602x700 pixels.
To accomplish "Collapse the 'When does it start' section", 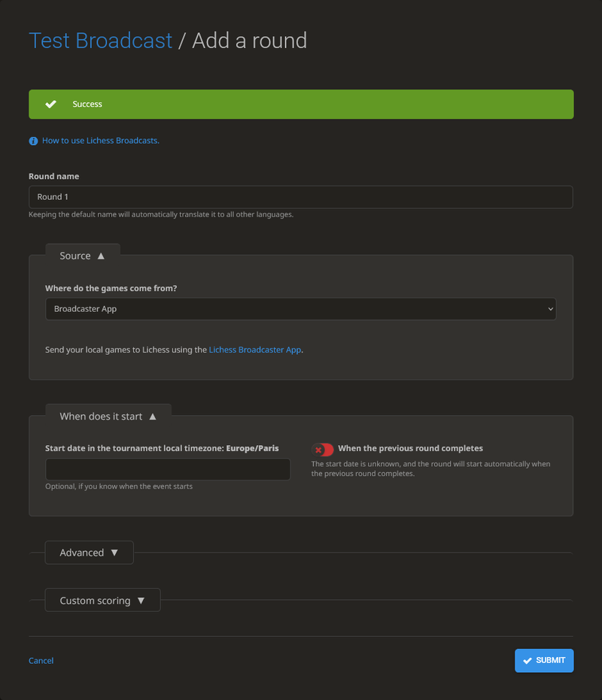I will pyautogui.click(x=108, y=417).
